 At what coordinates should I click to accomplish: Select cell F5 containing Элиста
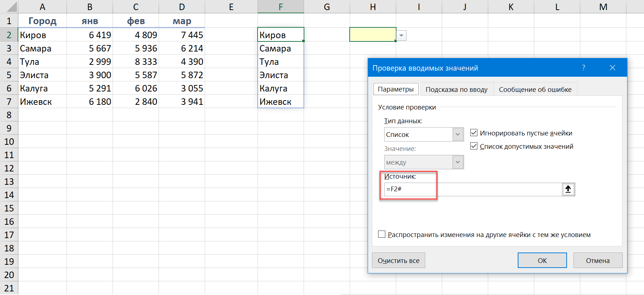point(281,75)
